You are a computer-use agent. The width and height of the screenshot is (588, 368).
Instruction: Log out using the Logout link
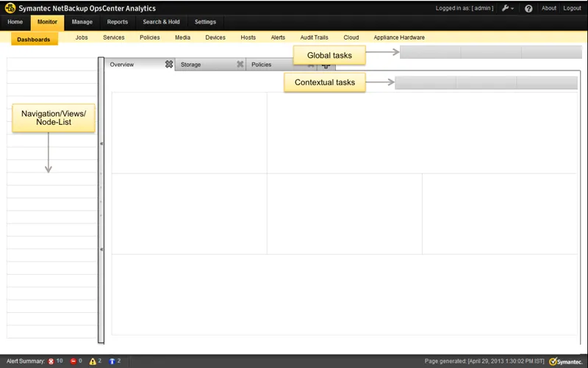tap(572, 8)
